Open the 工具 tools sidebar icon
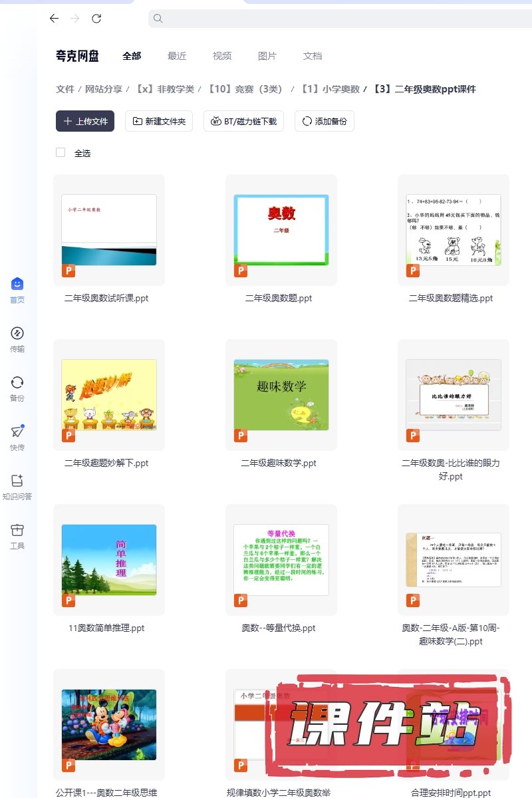 [17, 531]
